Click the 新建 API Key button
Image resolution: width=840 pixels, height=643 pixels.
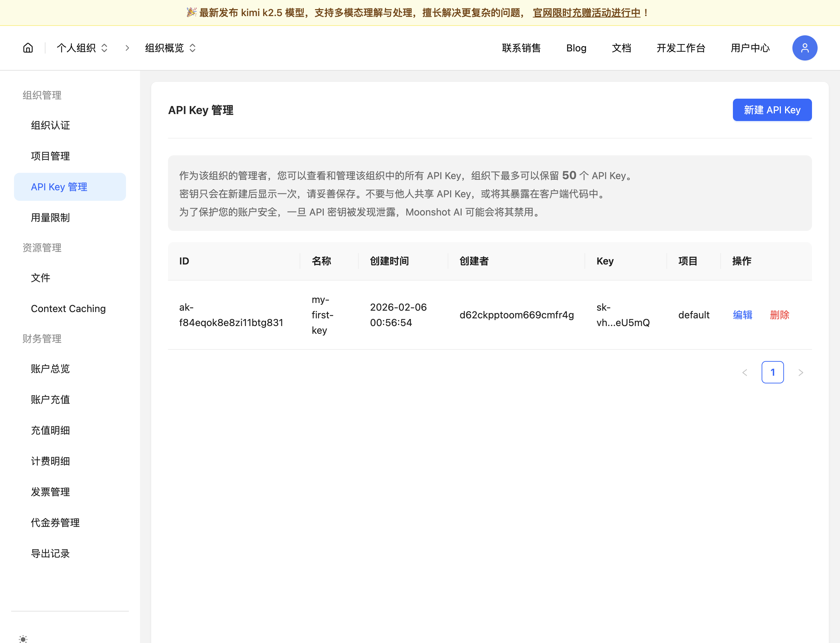coord(772,110)
